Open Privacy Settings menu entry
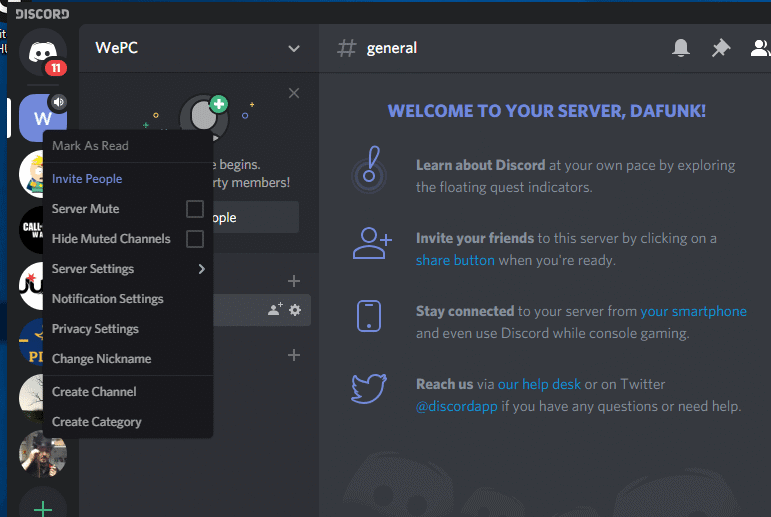The image size is (771, 517). (x=128, y=329)
